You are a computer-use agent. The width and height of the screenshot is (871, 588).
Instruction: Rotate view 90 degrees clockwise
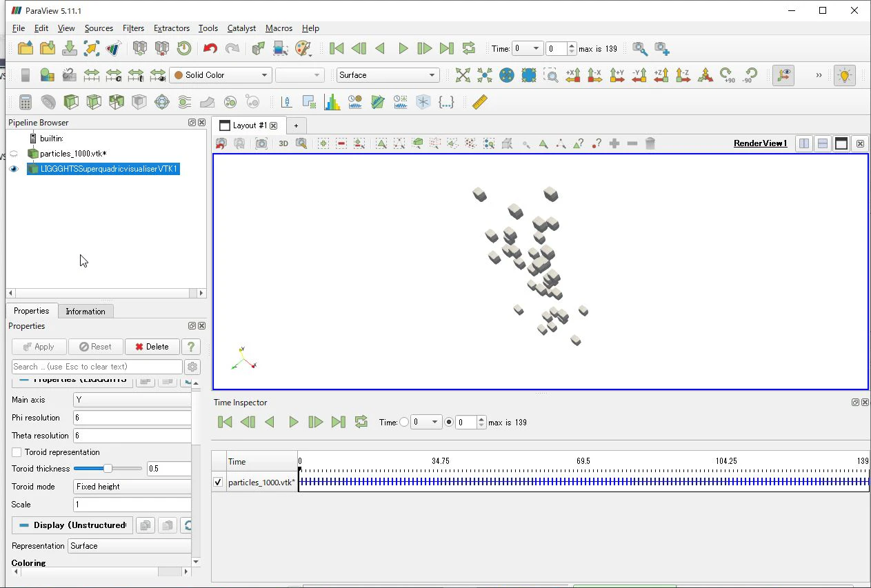[x=727, y=75]
